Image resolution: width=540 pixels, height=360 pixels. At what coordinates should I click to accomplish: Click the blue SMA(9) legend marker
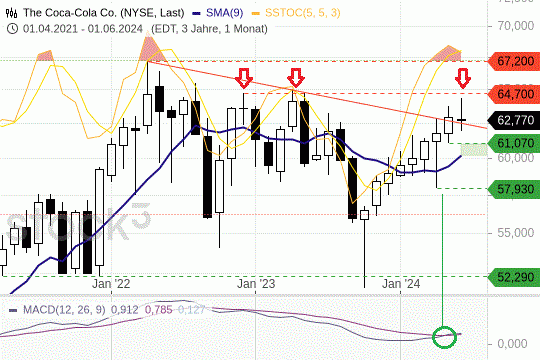coord(196,14)
